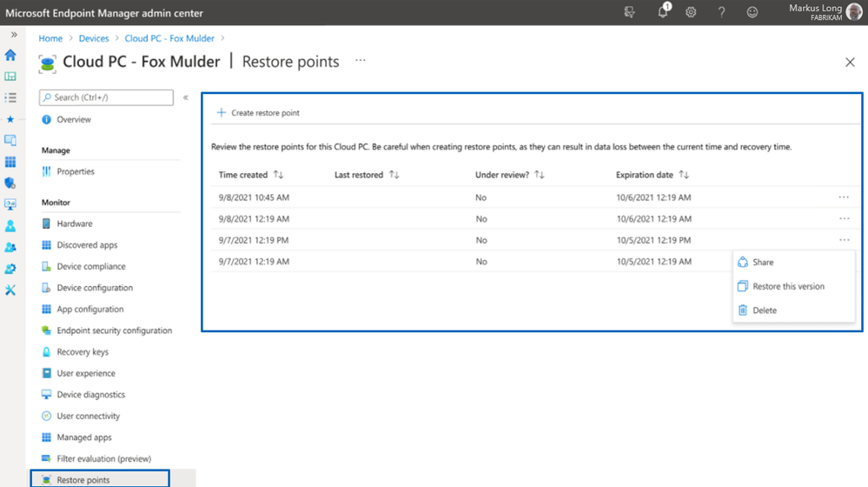Go to Home icon in left rail

click(10, 55)
